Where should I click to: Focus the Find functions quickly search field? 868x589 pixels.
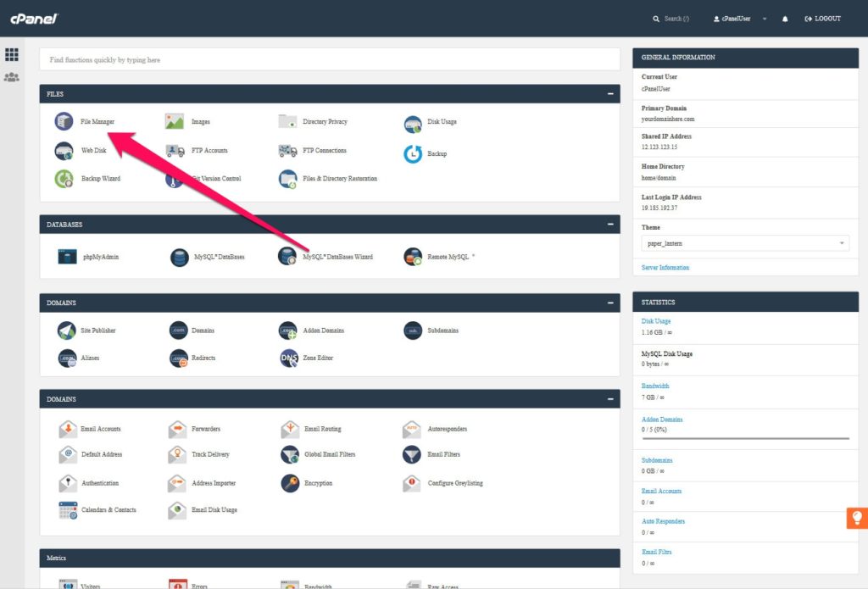(329, 60)
